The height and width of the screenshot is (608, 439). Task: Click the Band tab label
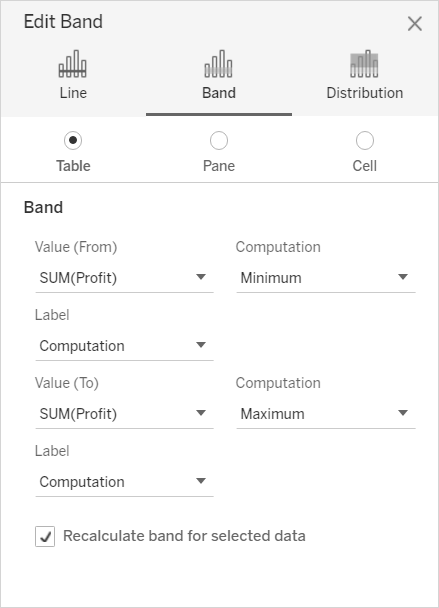tap(219, 93)
